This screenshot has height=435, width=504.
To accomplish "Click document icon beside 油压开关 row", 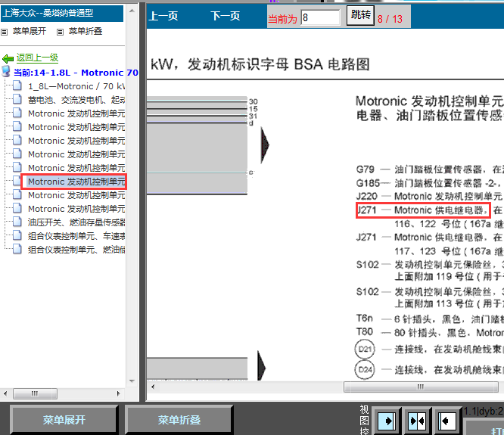I will [x=17, y=222].
